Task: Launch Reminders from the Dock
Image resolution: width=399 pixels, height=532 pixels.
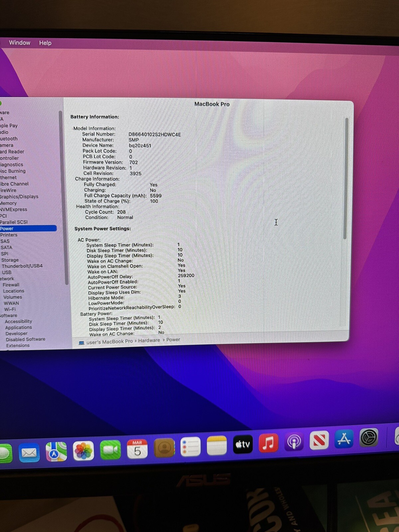Action: [190, 447]
